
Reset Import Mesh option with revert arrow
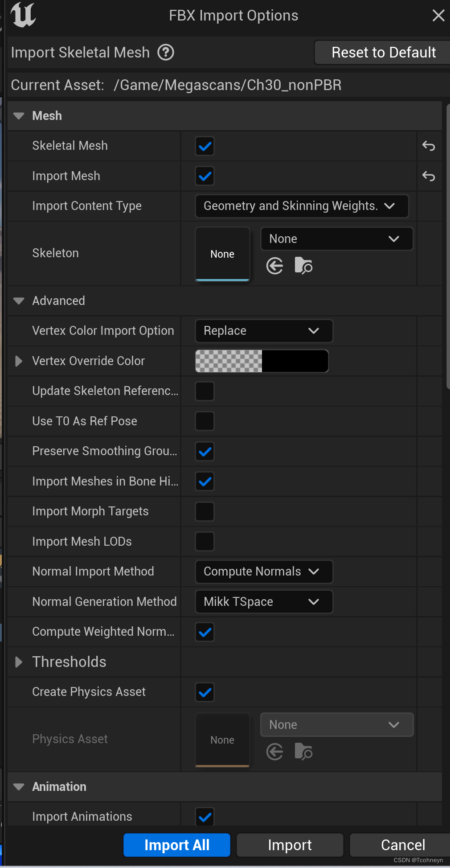(429, 176)
